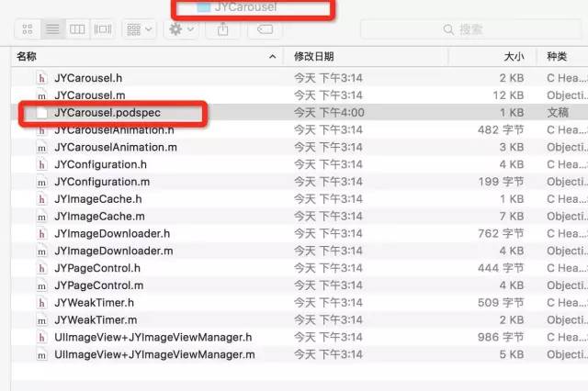Select the file JYImageDownloader.m

click(x=114, y=251)
